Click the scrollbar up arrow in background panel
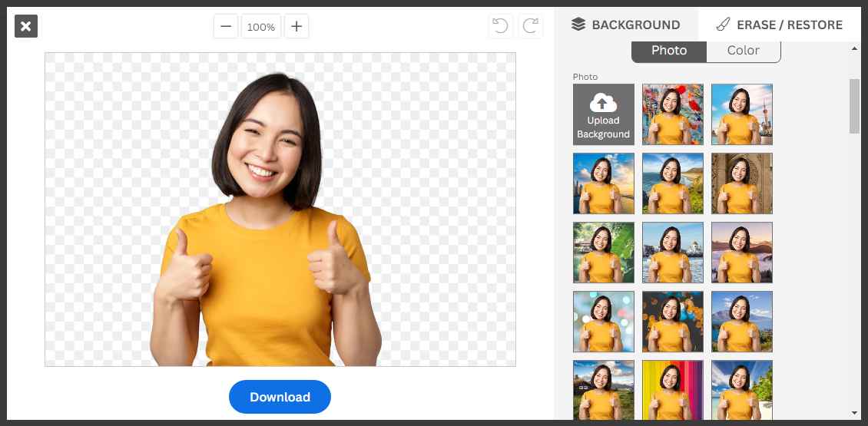Screen dimensions: 868x426 click(x=855, y=49)
